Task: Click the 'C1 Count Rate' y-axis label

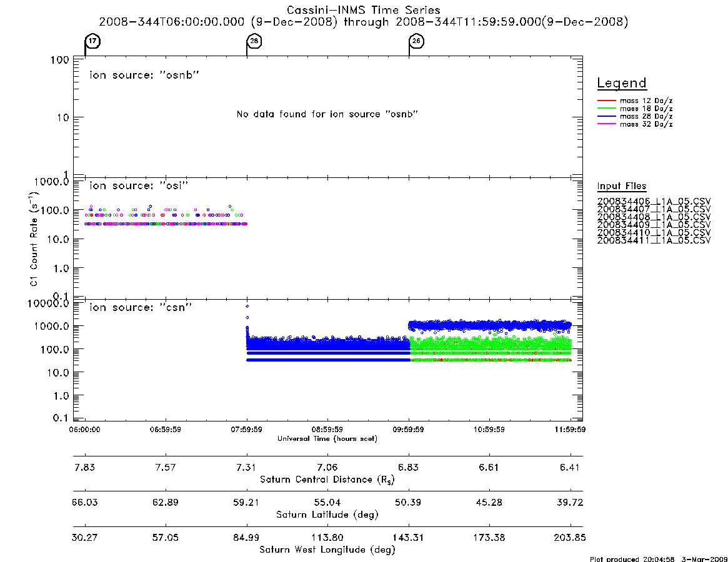Action: pos(33,238)
